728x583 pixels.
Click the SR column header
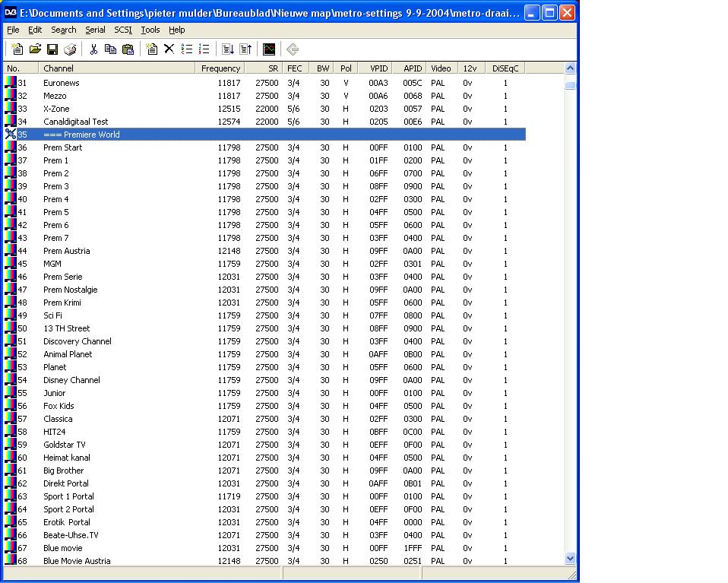[x=264, y=68]
